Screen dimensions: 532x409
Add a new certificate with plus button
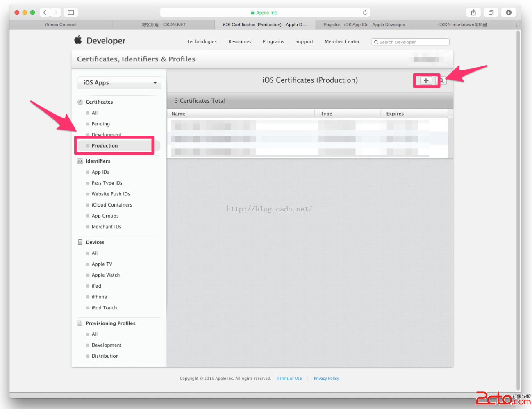pyautogui.click(x=426, y=81)
